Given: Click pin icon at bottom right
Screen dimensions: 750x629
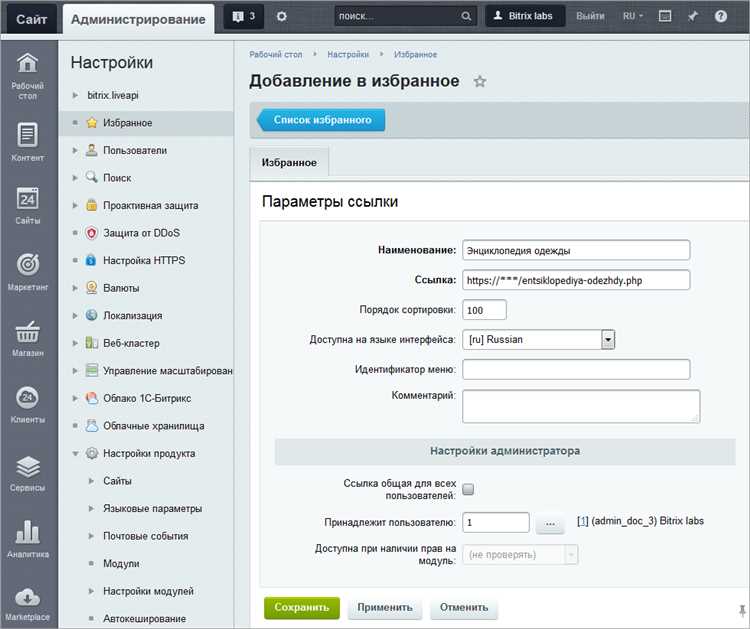Looking at the screenshot, I should (x=742, y=610).
